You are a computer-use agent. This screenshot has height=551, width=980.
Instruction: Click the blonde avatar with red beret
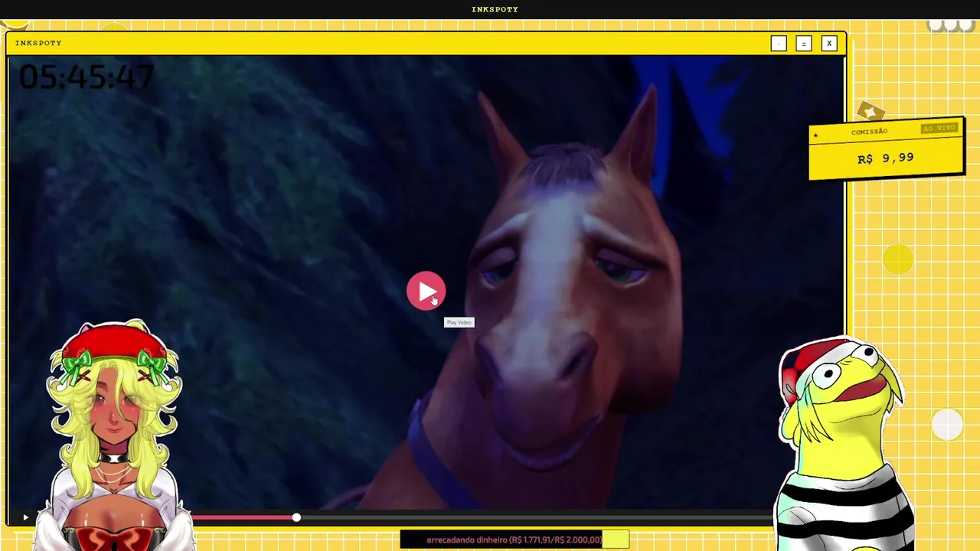click(115, 435)
